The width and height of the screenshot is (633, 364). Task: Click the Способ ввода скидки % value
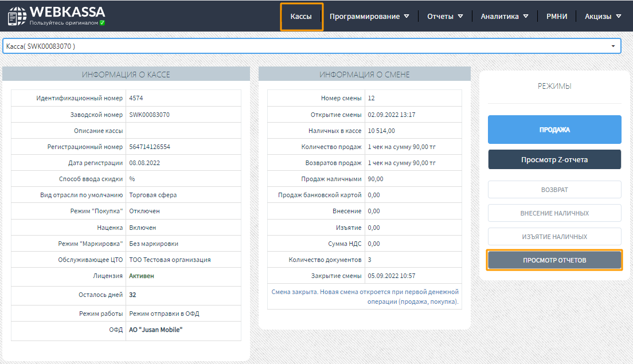[x=132, y=179]
